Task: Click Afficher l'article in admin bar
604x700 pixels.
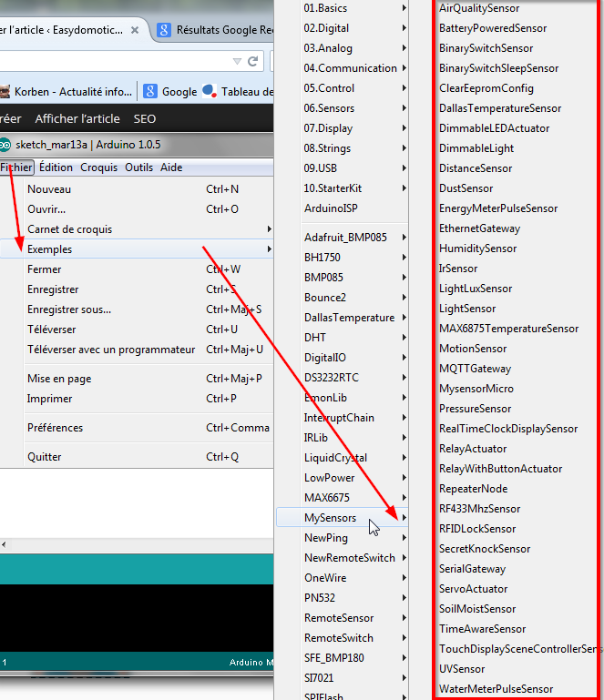Action: (x=77, y=118)
